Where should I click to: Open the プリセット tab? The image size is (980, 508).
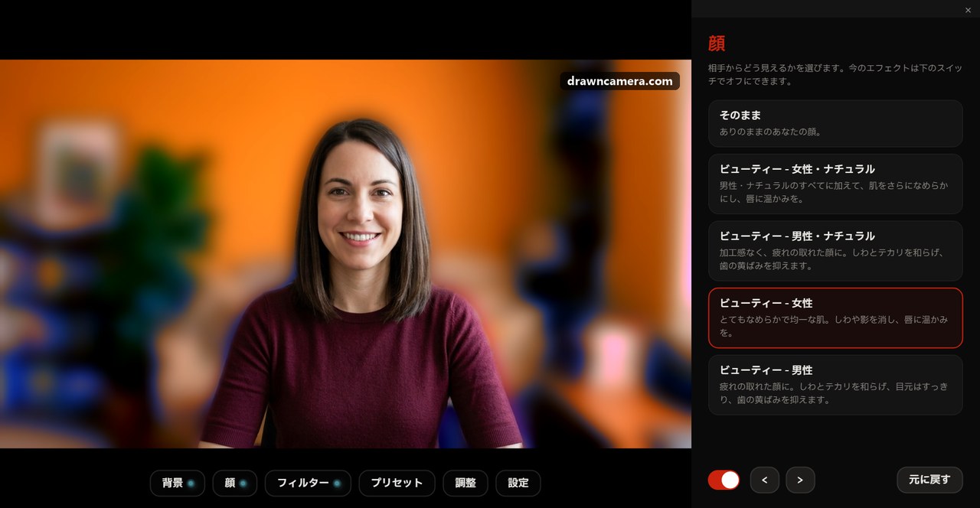point(397,483)
